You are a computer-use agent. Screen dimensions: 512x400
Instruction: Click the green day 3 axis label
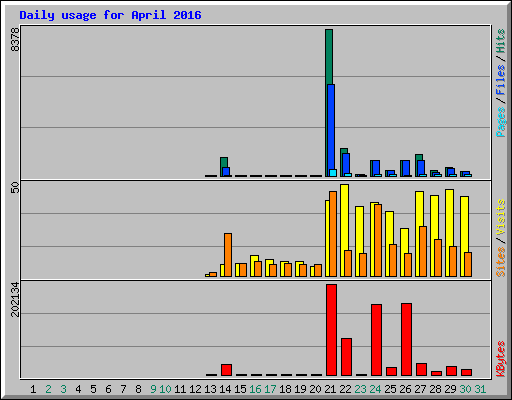click(x=63, y=389)
